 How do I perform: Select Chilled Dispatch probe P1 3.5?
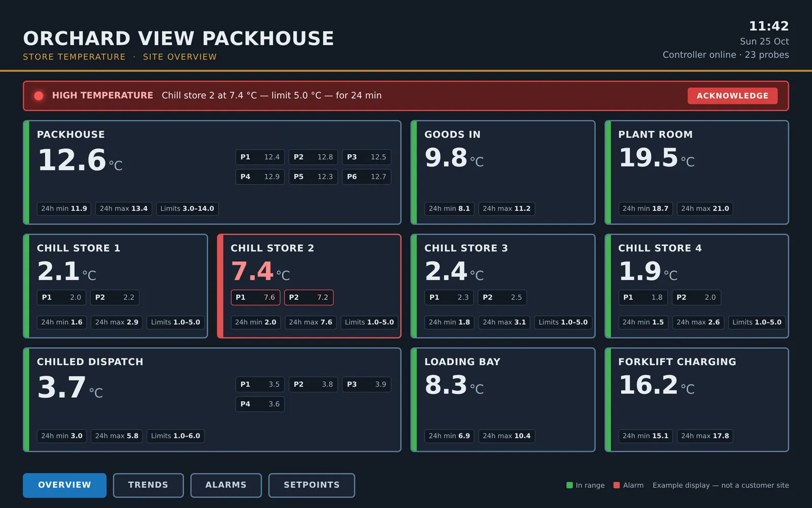pyautogui.click(x=260, y=385)
